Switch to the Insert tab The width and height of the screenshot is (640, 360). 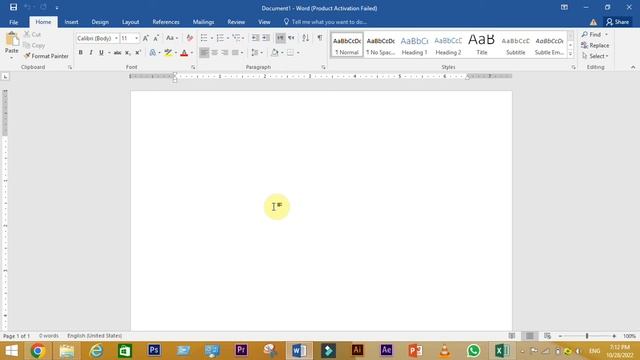tap(71, 22)
